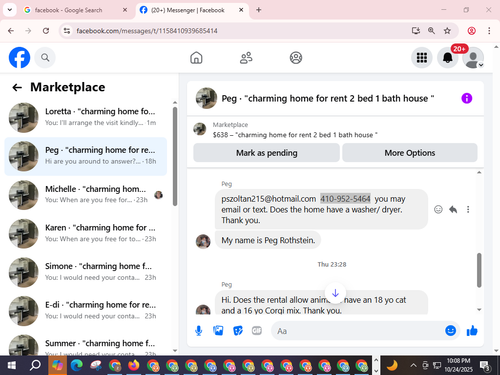
Task: Open the Facebook logo home link
Action: (x=19, y=57)
